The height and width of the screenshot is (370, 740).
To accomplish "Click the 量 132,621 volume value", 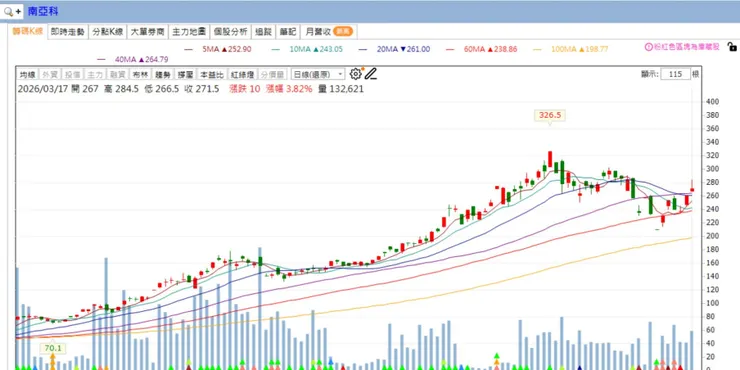I will 341,89.
